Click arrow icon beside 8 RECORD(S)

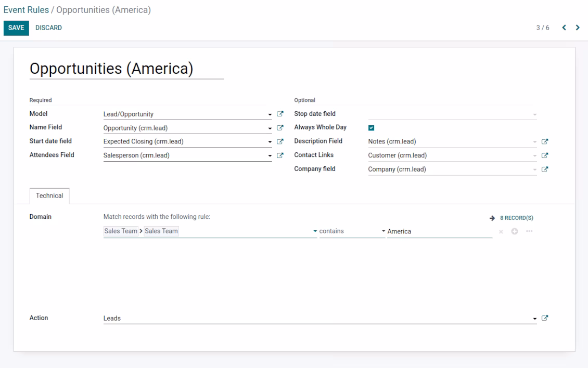[492, 218]
